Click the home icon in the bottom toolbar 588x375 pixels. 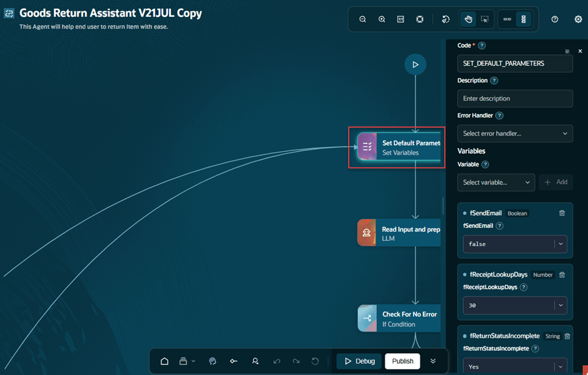click(x=164, y=361)
